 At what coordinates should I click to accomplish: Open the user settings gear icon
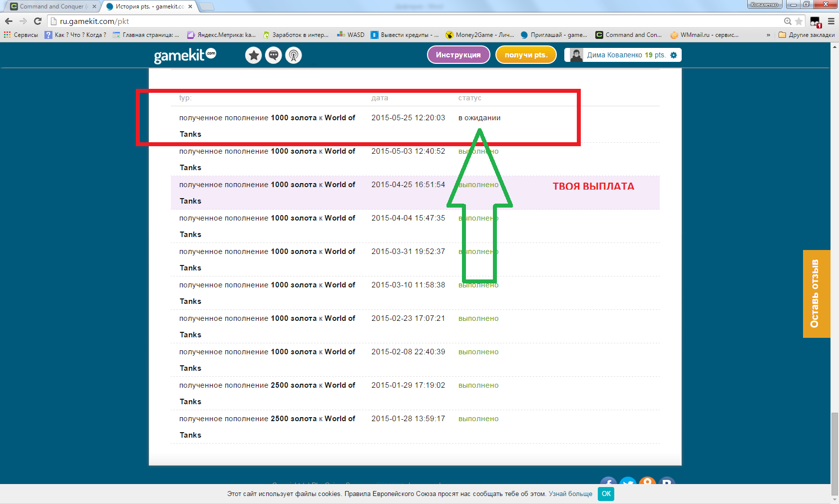[x=674, y=55]
